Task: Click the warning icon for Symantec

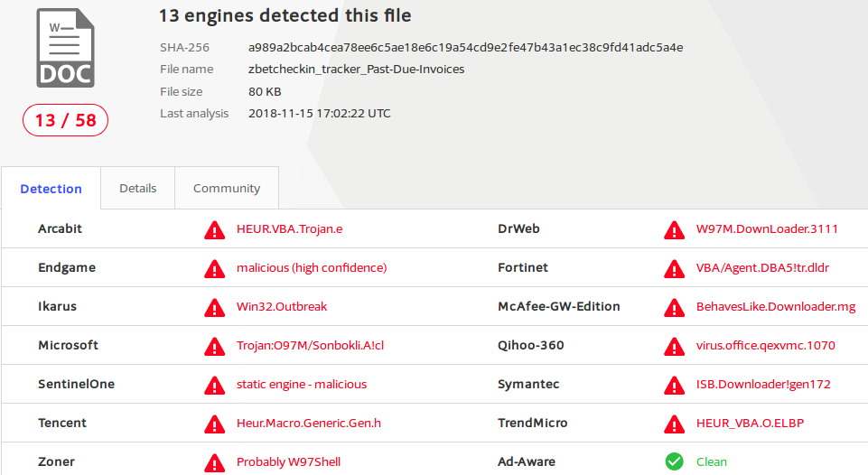Action: pyautogui.click(x=674, y=385)
